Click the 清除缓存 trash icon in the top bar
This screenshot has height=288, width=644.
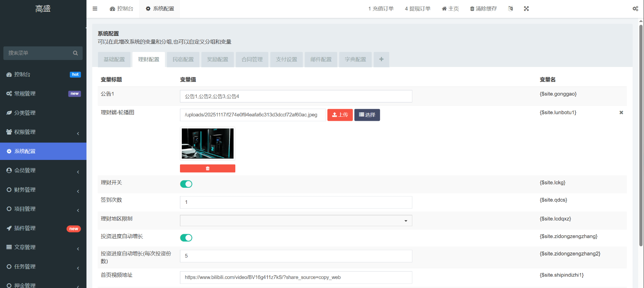click(472, 9)
